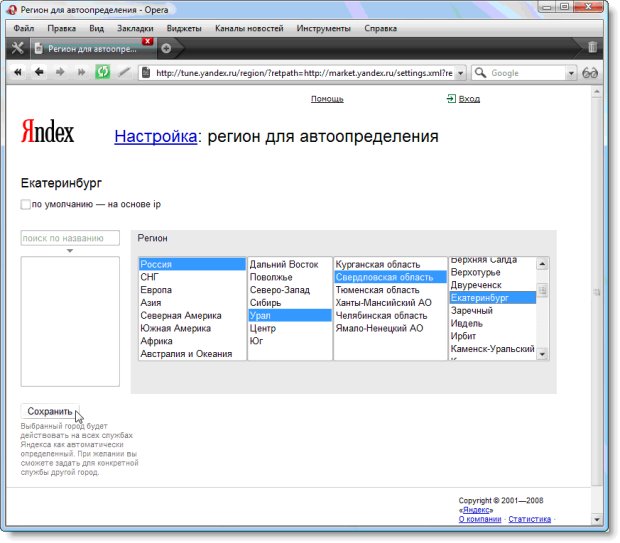Select Сибирь district
This screenshot has height=543, width=620.
coord(290,303)
